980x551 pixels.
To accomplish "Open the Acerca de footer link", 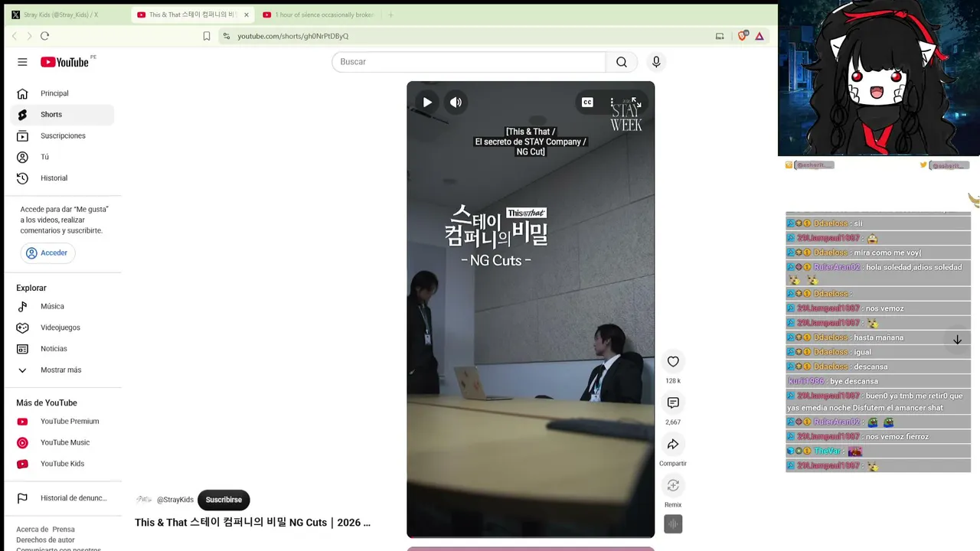I will (32, 530).
